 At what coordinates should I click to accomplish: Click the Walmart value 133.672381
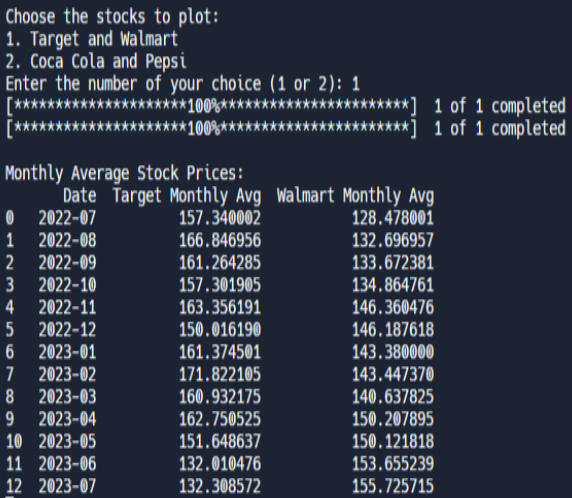click(393, 263)
